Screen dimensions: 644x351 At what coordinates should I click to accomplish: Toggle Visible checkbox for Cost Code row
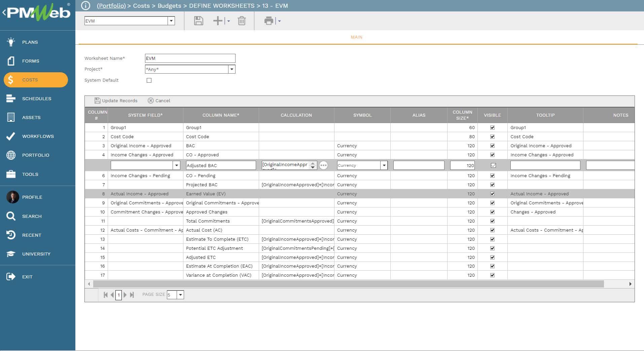point(493,137)
